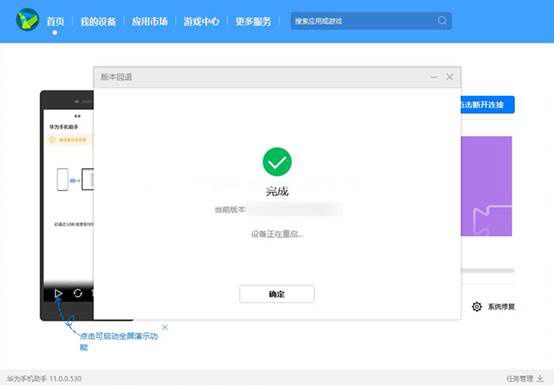Click the refresh screen icon
This screenshot has width=554, height=386.
[78, 293]
